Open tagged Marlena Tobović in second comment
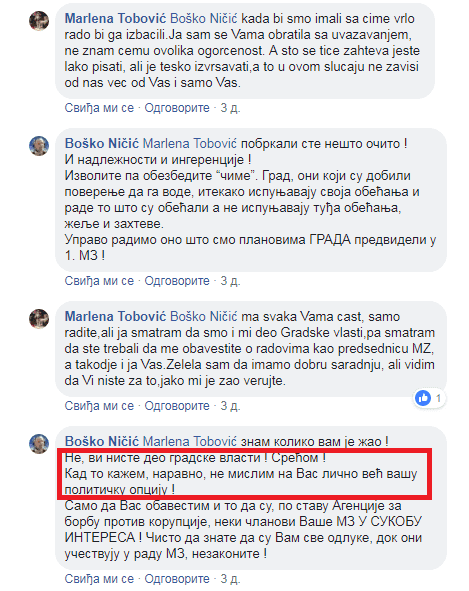 (190, 144)
